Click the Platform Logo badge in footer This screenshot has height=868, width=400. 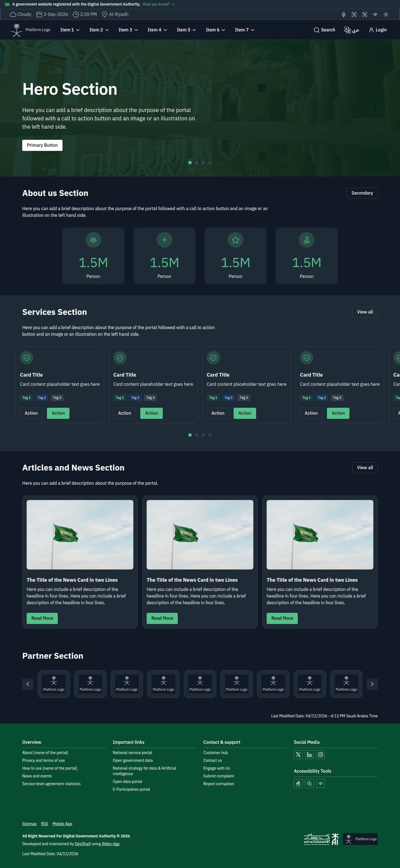360,839
